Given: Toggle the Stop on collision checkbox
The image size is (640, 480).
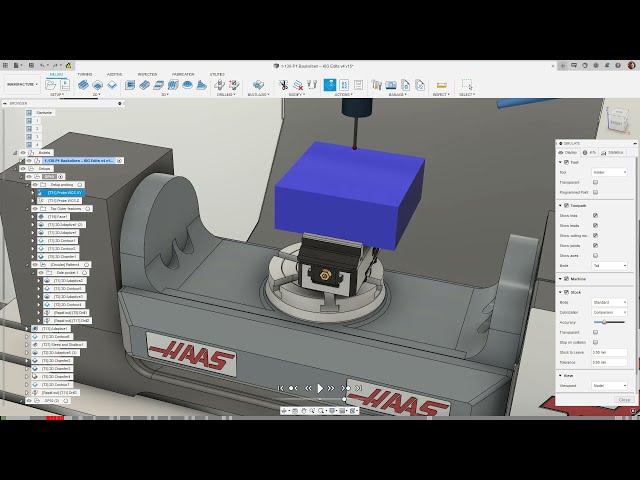Looking at the screenshot, I should click(595, 342).
